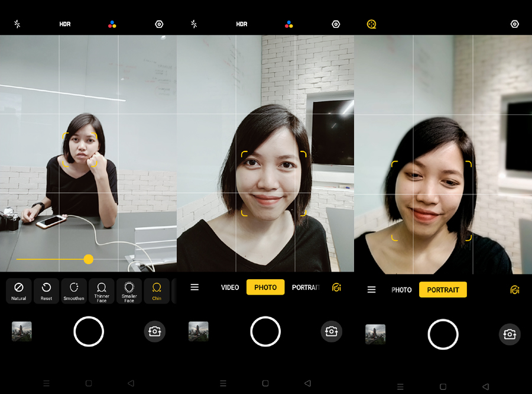The height and width of the screenshot is (394, 532).
Task: Select the Natural beauty preset
Action: coord(18,290)
